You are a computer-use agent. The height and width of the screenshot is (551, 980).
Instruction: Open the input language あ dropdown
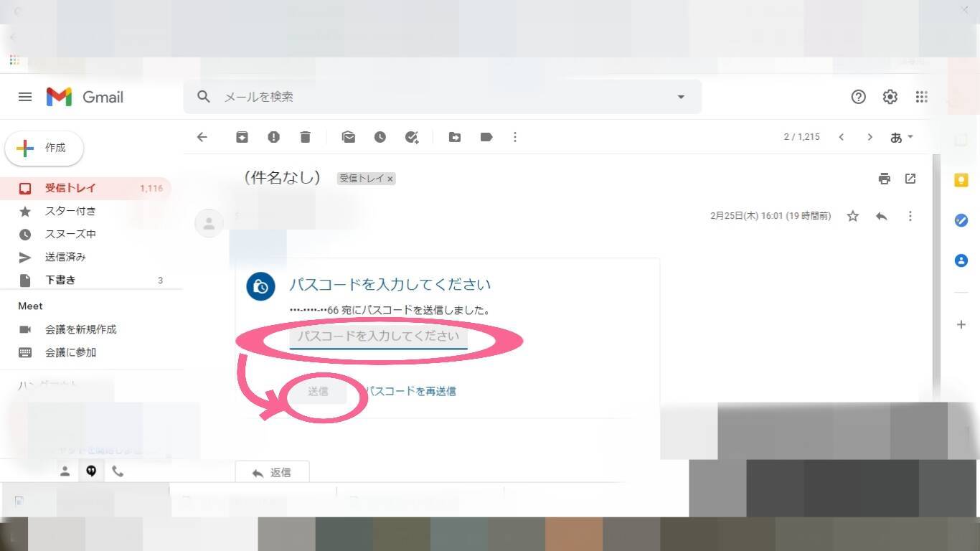[x=901, y=137]
